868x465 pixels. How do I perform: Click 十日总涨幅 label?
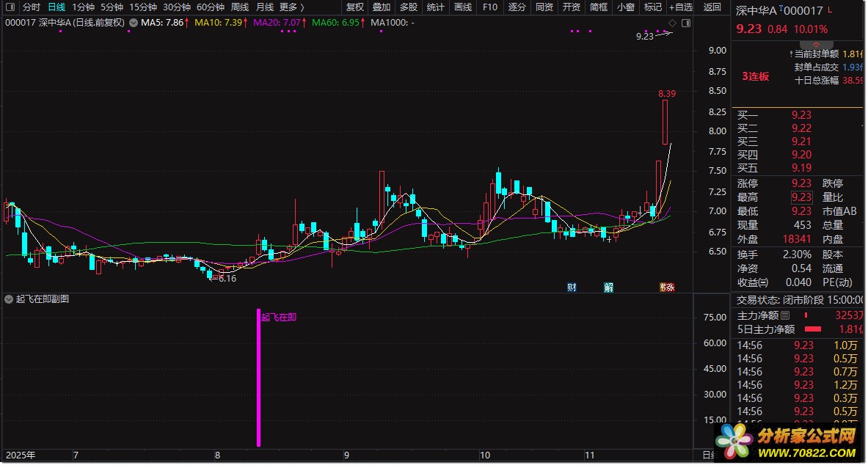click(817, 80)
